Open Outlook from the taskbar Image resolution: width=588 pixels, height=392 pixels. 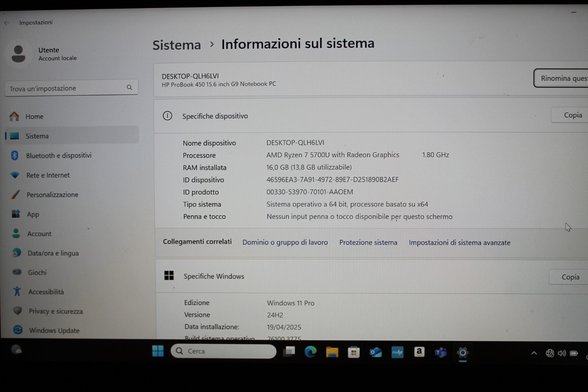376,352
